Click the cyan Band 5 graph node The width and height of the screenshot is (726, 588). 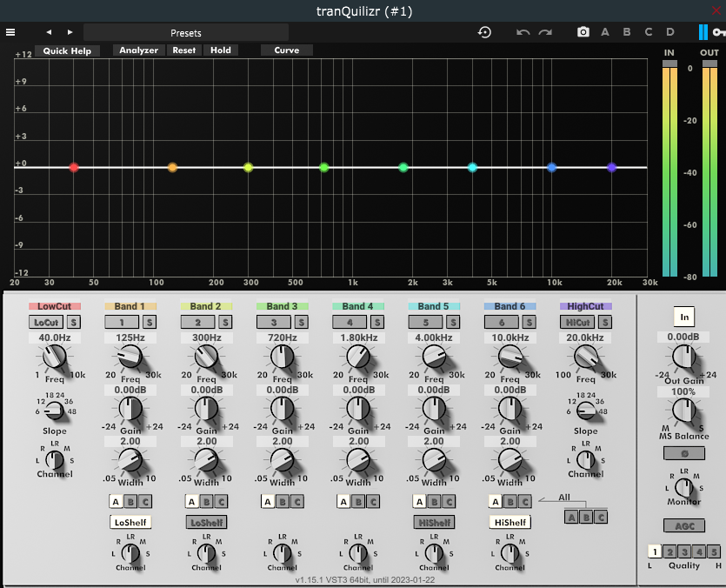coord(472,167)
